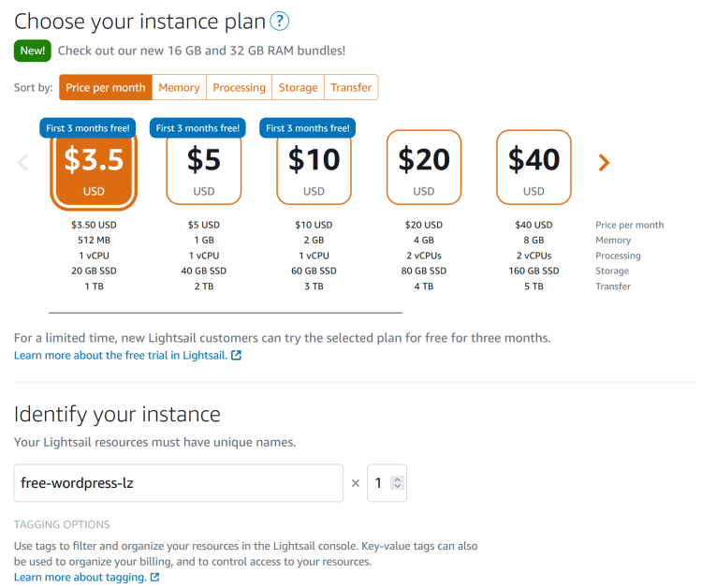Click the external link icon beside free trial link
Image resolution: width=702 pixels, height=588 pixels.
click(x=236, y=356)
